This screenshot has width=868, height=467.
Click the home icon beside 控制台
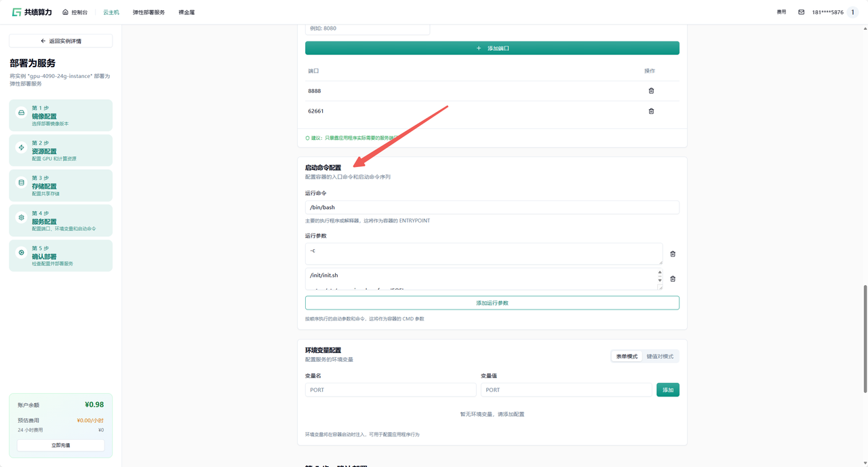pyautogui.click(x=65, y=12)
